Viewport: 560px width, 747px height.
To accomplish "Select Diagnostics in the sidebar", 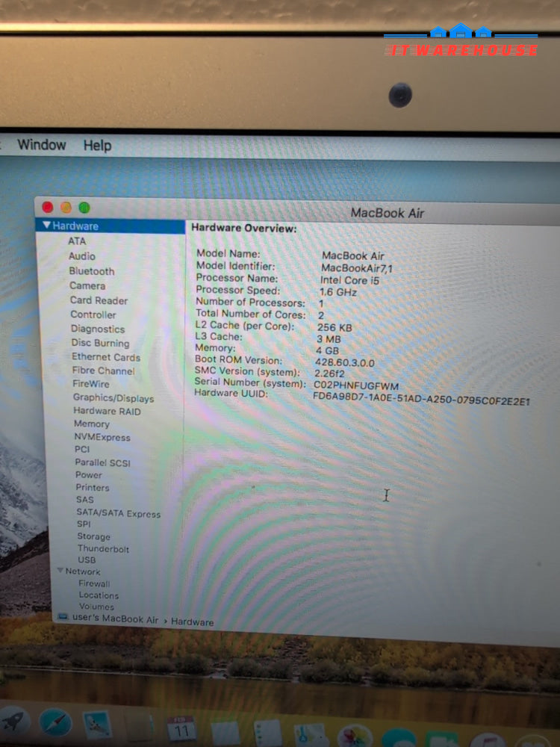I will (x=98, y=329).
